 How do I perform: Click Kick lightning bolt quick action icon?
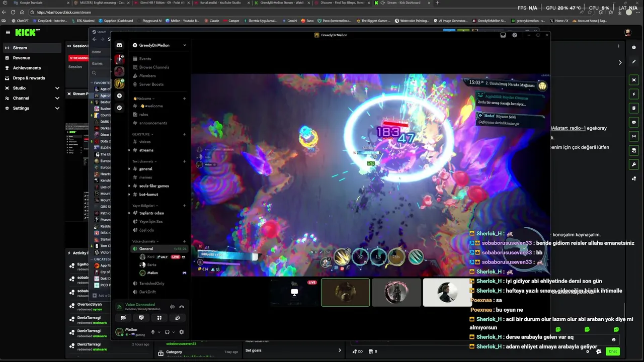pyautogui.click(x=634, y=94)
